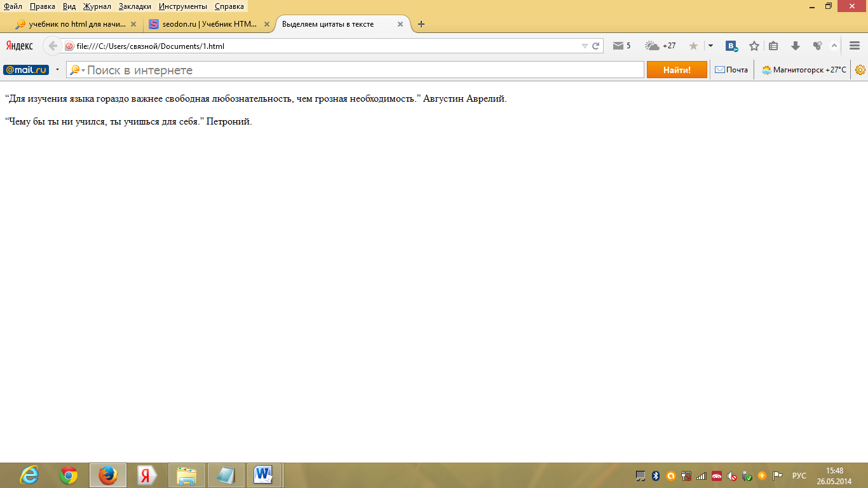Click the Яндекс logo button
Viewport: 868px width, 488px height.
tap(20, 46)
